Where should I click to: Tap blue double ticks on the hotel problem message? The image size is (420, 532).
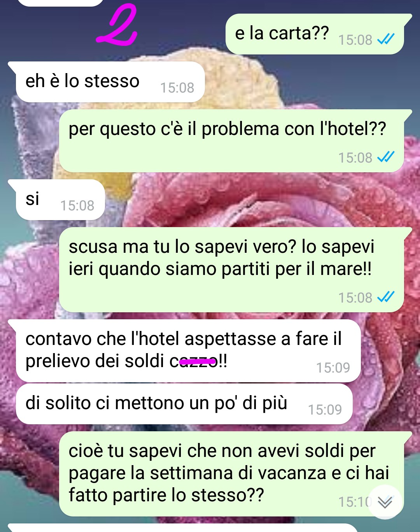(x=386, y=157)
